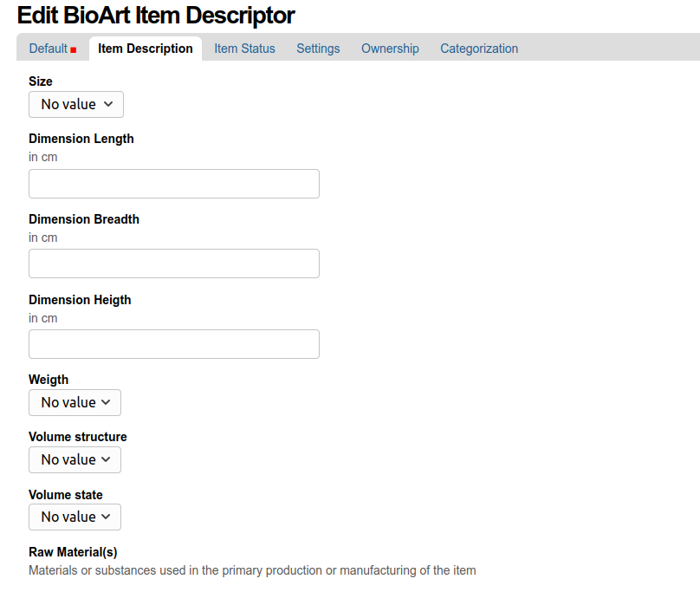Open the Volume structure dropdown
This screenshot has width=700, height=592.
pos(75,459)
